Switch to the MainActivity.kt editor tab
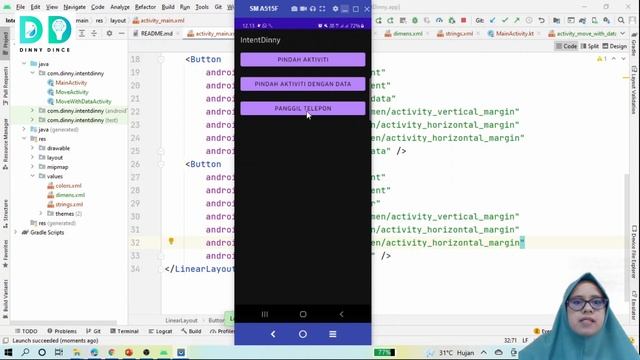Image resolution: width=640 pixels, height=360 pixels. tap(514, 33)
